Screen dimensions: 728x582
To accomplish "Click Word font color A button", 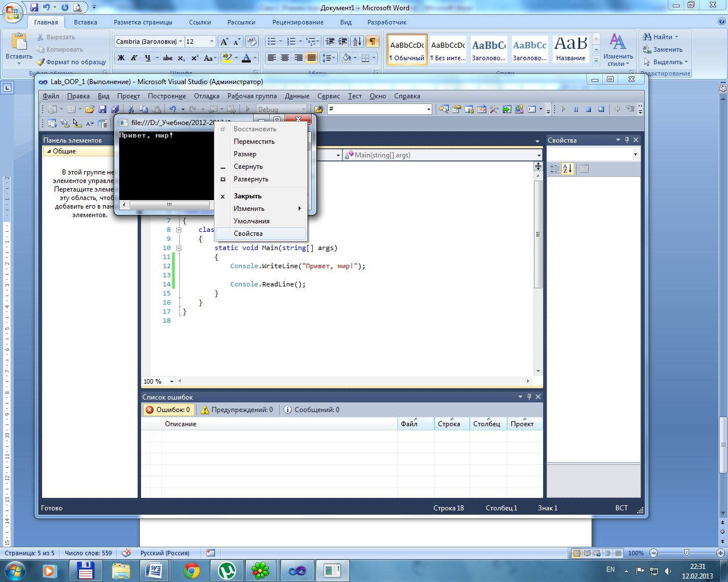I will (246, 58).
